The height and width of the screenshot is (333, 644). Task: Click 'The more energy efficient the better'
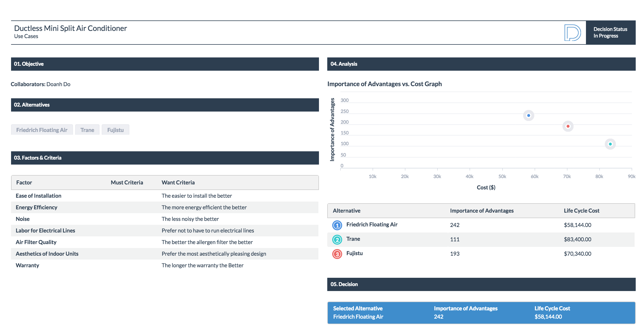click(x=204, y=207)
